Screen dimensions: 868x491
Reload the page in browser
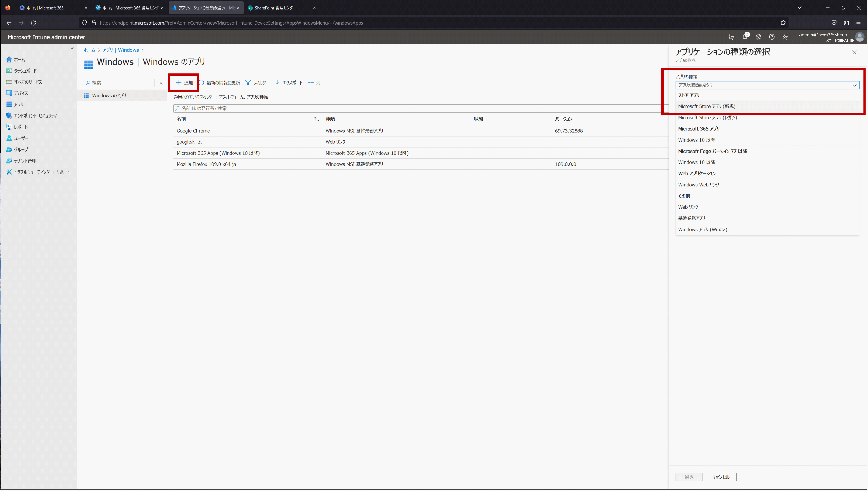point(33,23)
